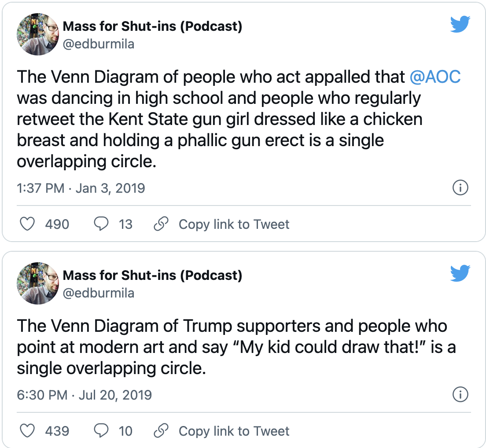Click the Twitter bird icon in first tweet
486x448 pixels.
pyautogui.click(x=460, y=24)
